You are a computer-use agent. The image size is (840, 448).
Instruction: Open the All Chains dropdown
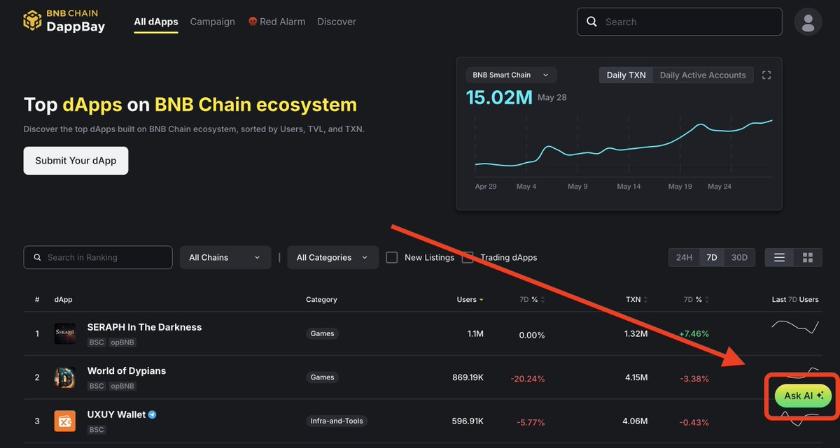pyautogui.click(x=225, y=258)
